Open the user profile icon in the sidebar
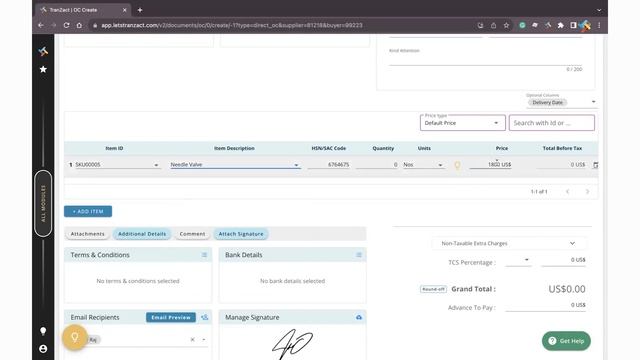This screenshot has width=640, height=360. 43,349
